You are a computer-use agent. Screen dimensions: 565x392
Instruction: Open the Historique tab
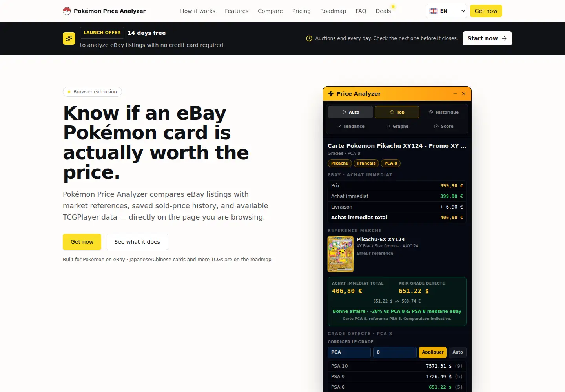click(443, 112)
